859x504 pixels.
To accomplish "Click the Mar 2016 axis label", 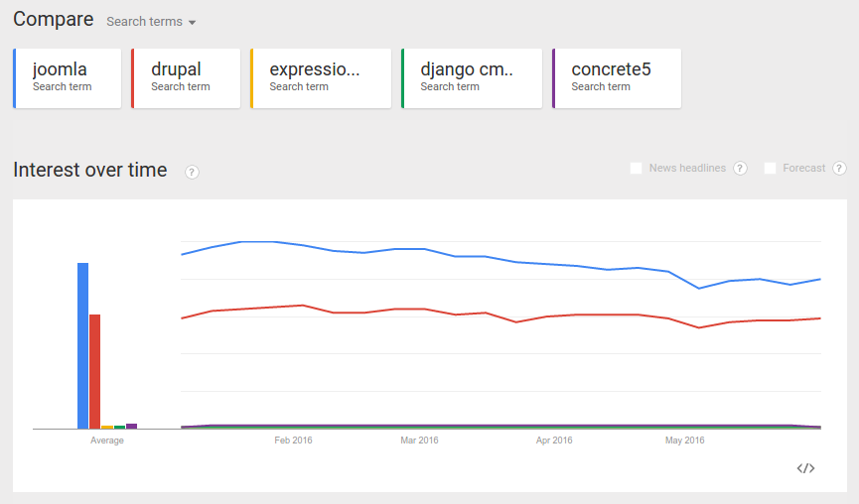I will [x=419, y=441].
